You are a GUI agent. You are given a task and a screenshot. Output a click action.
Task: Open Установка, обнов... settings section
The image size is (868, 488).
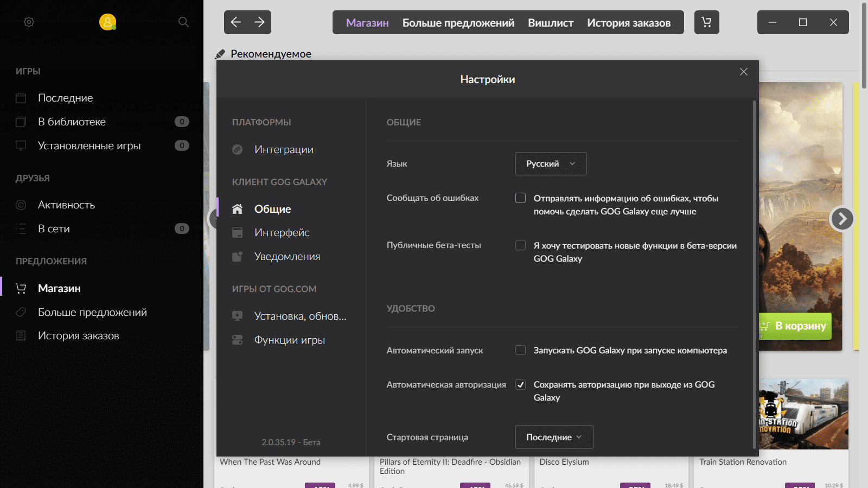301,316
